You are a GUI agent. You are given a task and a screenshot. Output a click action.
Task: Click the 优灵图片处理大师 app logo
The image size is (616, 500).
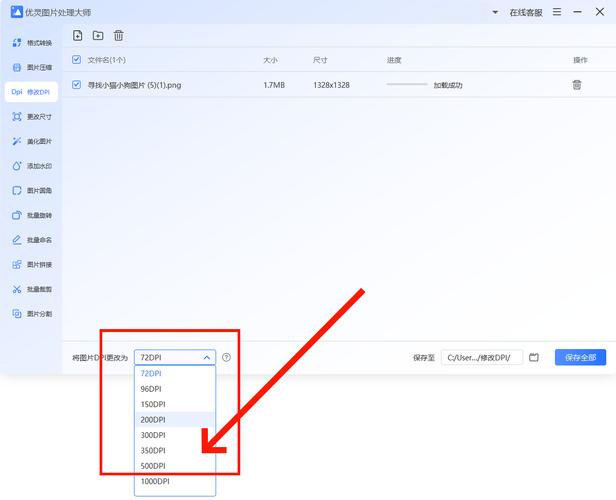[x=17, y=12]
